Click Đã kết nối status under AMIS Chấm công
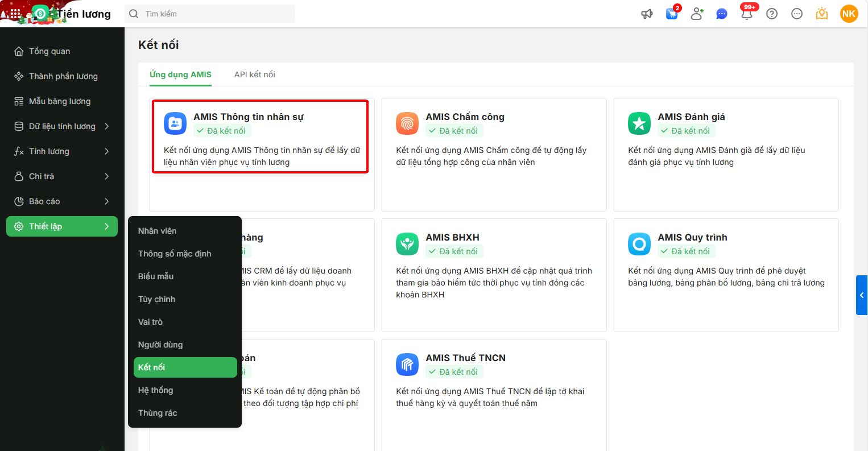 click(454, 131)
